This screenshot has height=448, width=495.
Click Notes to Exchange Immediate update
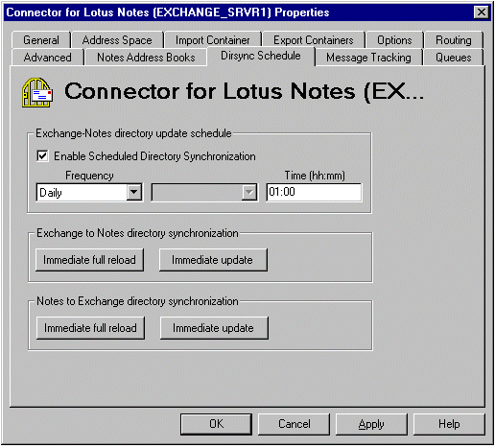[214, 328]
